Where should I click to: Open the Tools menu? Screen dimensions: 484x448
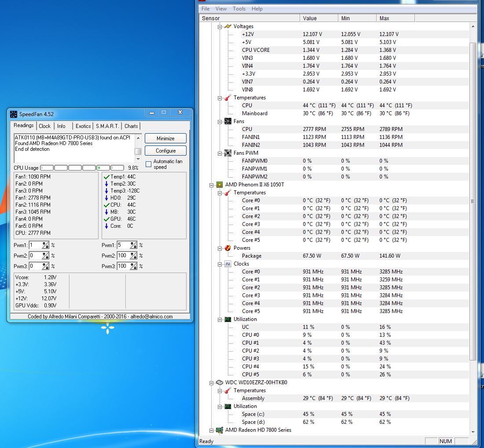pyautogui.click(x=239, y=9)
